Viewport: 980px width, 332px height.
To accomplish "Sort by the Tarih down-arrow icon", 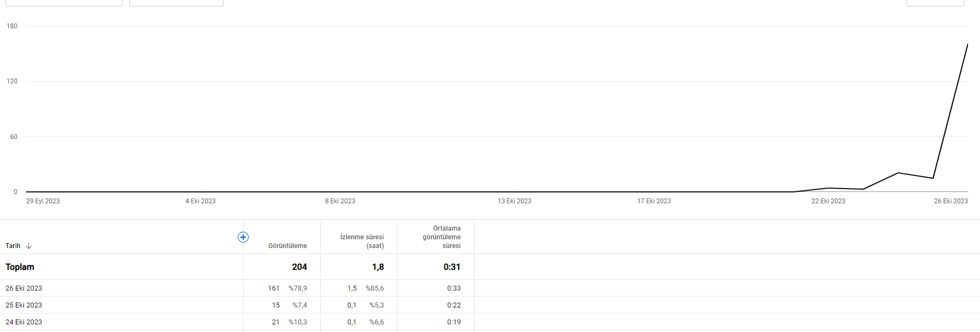I will [x=29, y=246].
